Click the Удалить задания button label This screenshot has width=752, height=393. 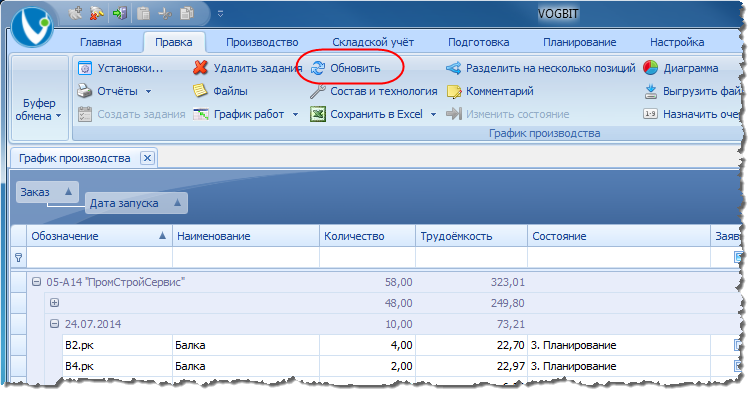[x=258, y=68]
